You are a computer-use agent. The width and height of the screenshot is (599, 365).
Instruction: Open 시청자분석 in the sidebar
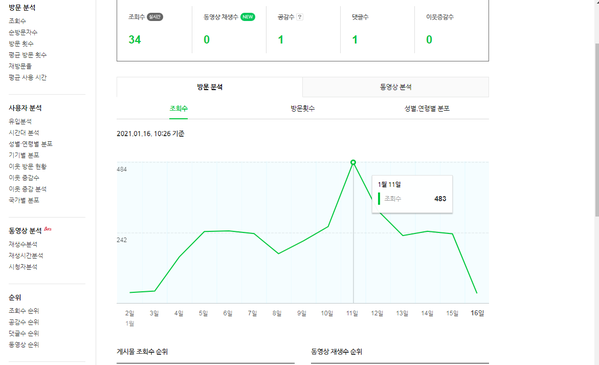pyautogui.click(x=23, y=267)
